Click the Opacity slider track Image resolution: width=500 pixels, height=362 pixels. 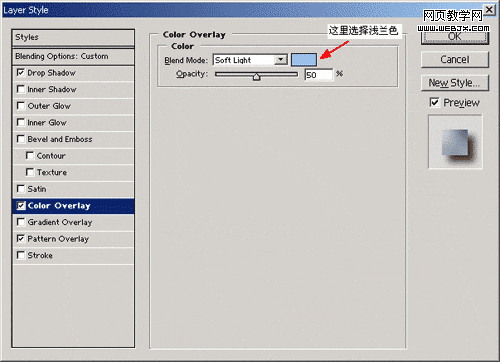[256, 74]
